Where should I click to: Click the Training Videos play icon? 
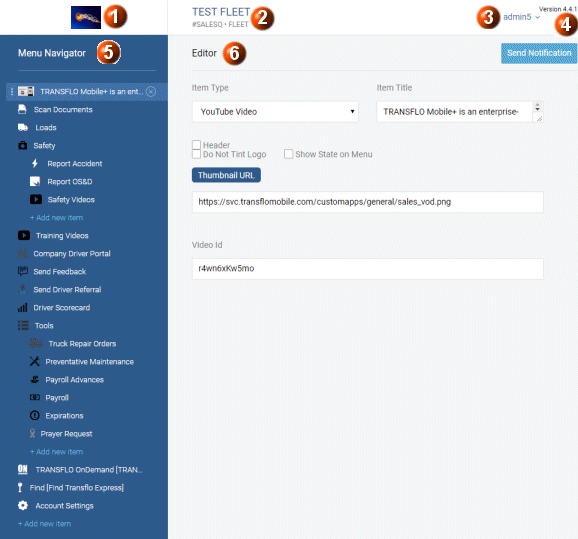[x=24, y=235]
